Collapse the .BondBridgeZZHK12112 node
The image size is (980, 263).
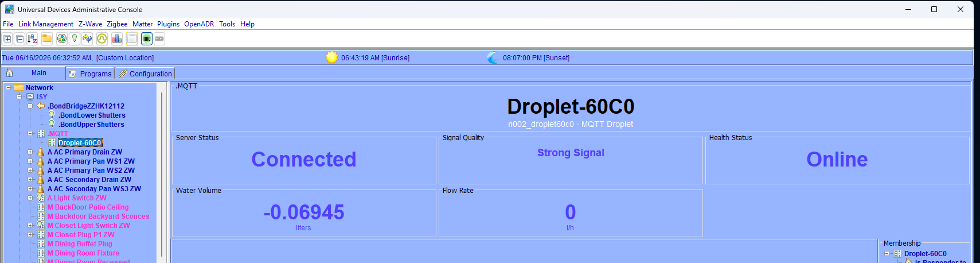coord(30,106)
